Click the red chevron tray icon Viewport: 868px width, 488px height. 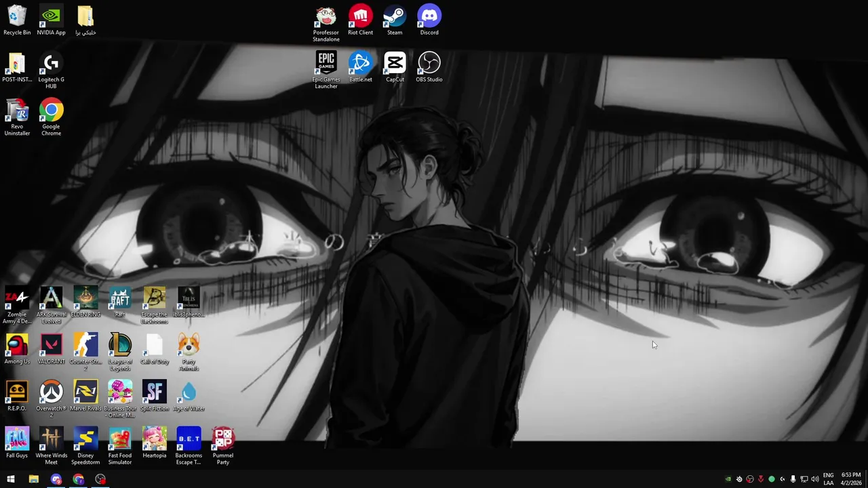coord(761,479)
